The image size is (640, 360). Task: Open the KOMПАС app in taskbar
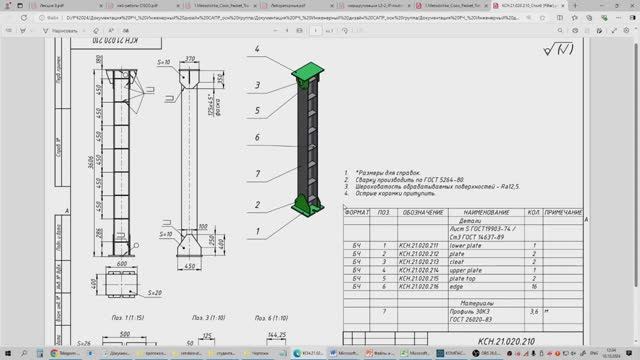click(x=450, y=353)
